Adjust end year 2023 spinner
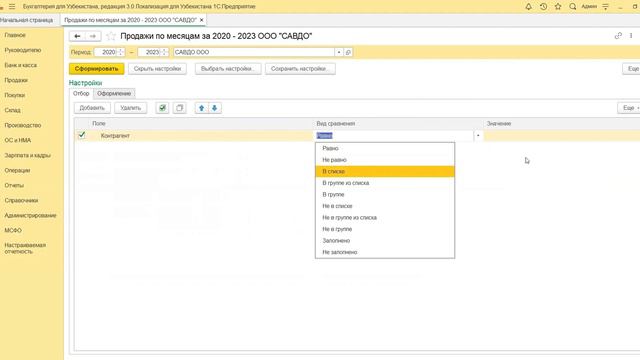The width and height of the screenshot is (640, 360). [164, 52]
